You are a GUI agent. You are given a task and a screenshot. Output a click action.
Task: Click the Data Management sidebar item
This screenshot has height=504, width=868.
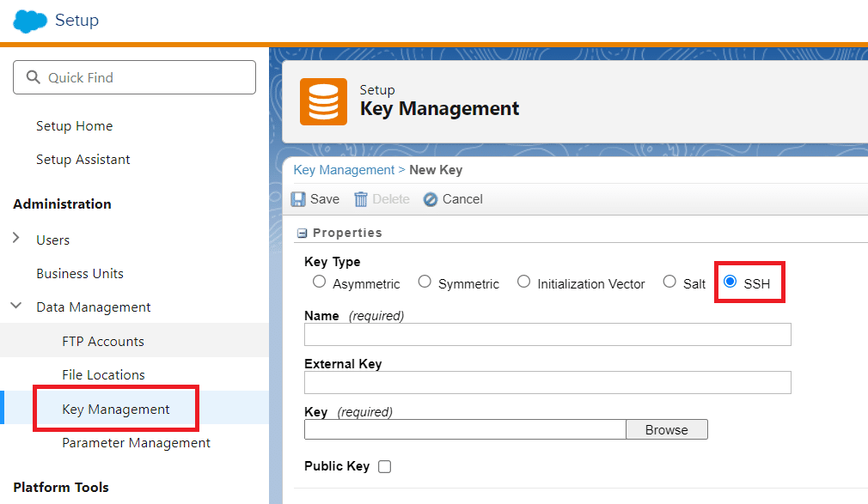(x=94, y=307)
